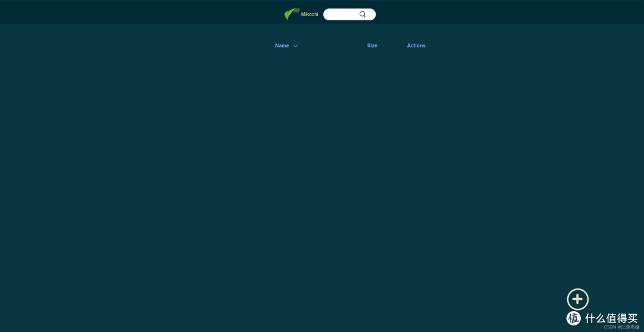Focus the search input field
644x332 pixels.
tap(349, 14)
